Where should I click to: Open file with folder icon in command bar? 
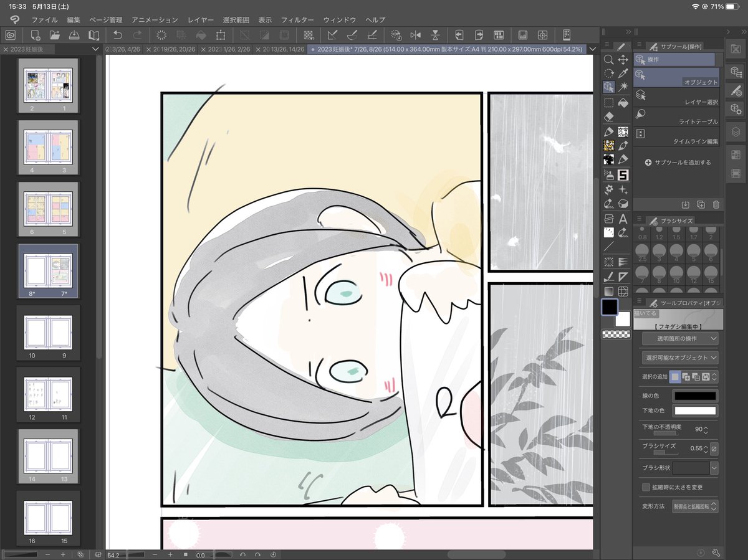click(54, 35)
